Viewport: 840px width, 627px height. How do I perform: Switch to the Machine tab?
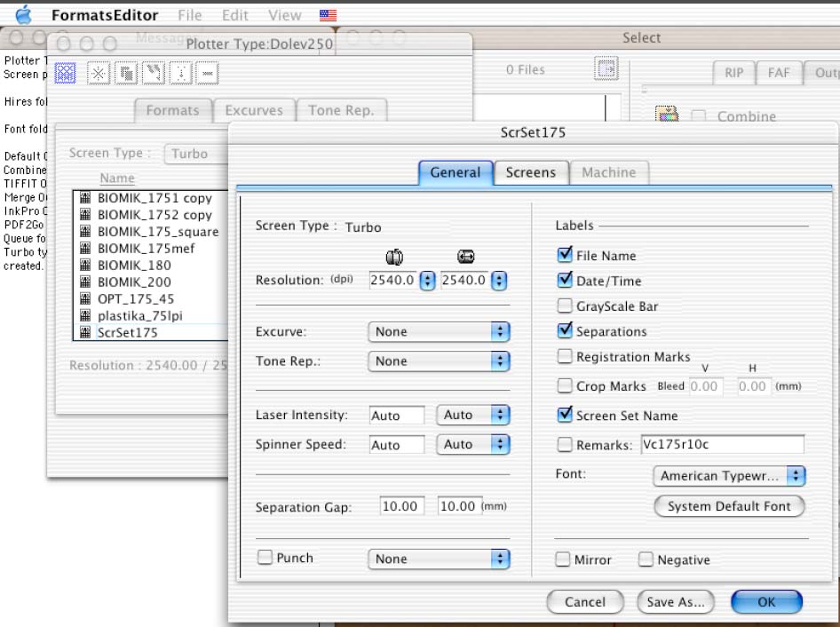609,172
